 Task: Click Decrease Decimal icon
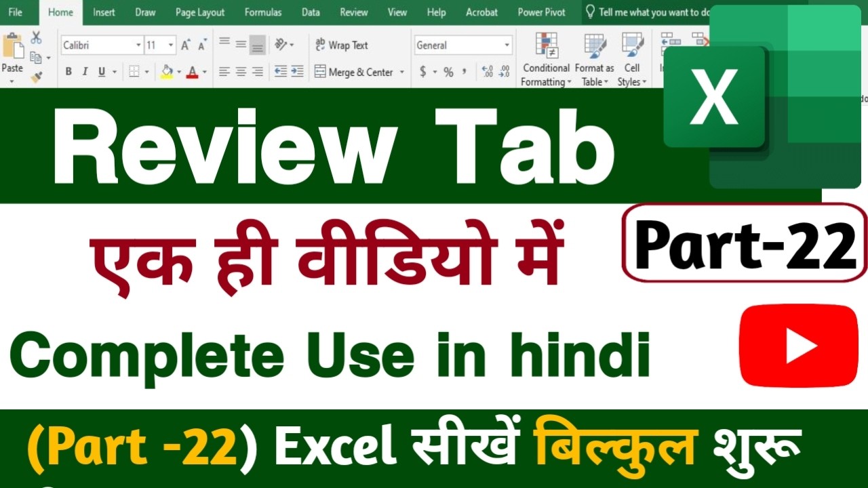click(504, 71)
